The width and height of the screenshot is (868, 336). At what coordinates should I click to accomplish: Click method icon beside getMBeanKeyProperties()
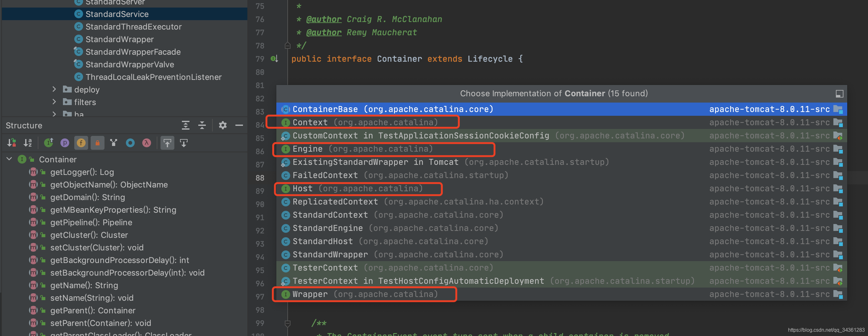tap(33, 210)
